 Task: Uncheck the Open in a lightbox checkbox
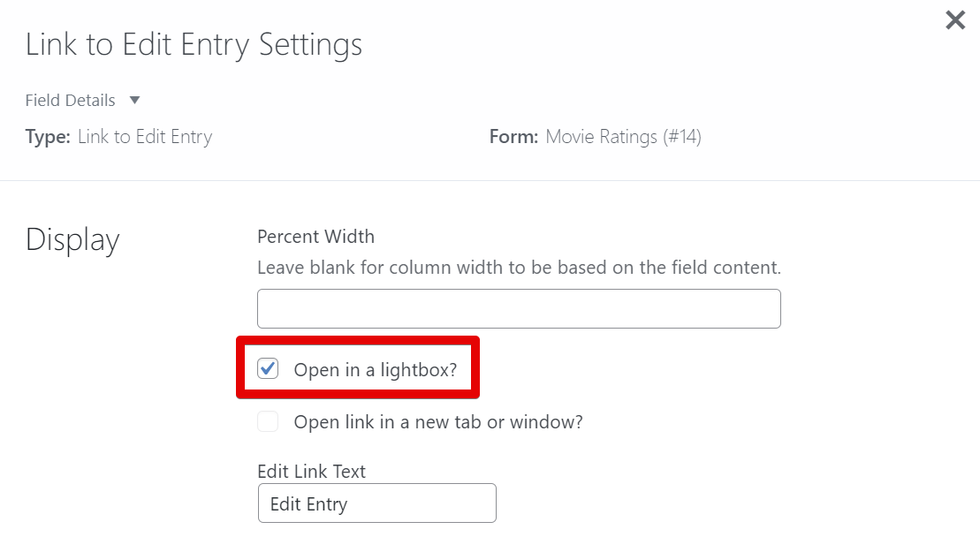pos(268,369)
